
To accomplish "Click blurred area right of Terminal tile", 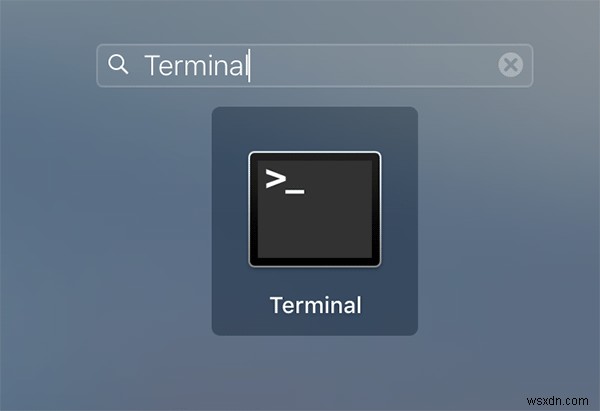I will pos(509,221).
